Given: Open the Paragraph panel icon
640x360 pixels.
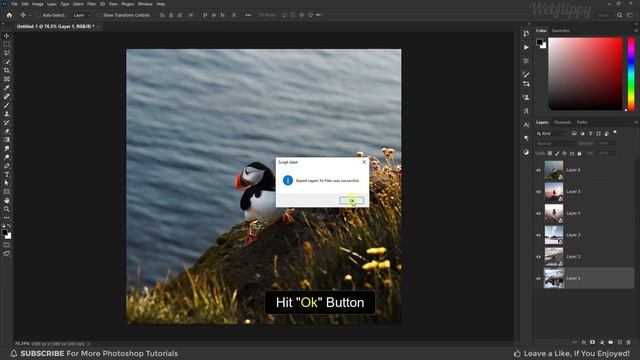Looking at the screenshot, I should coord(526,138).
